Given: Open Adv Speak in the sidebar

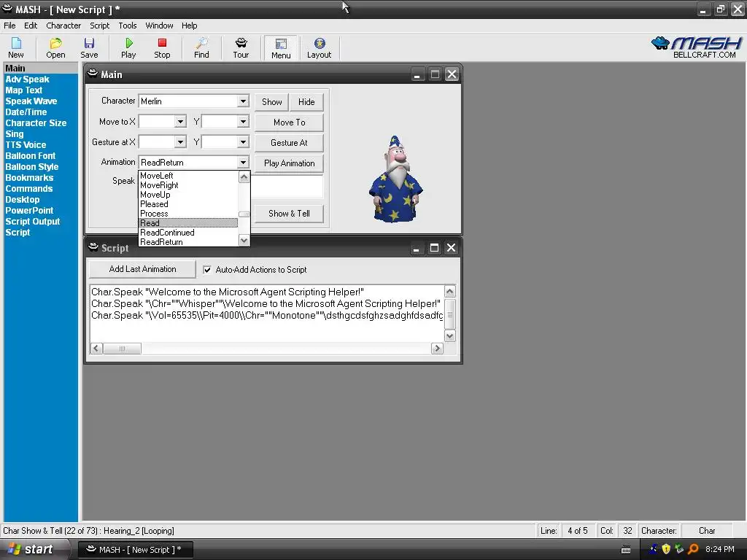Looking at the screenshot, I should (x=27, y=79).
